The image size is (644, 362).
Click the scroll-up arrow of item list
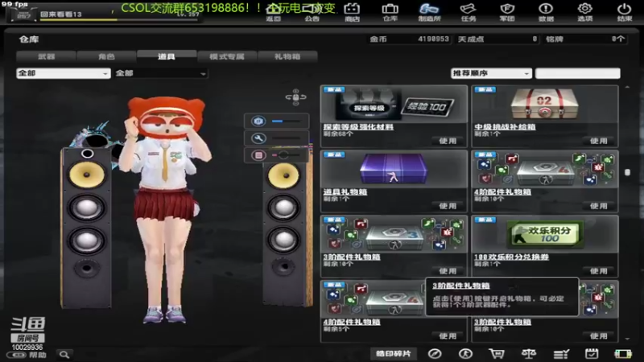tap(627, 87)
